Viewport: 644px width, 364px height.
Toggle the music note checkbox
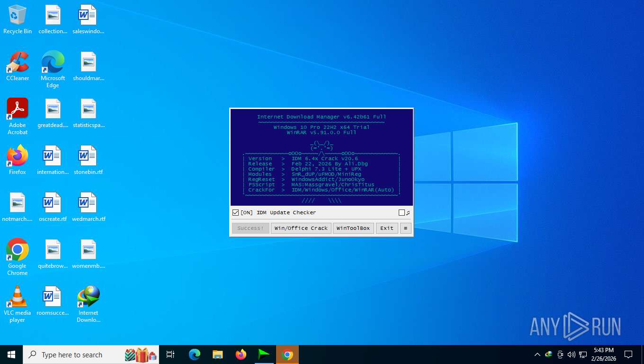[402, 213]
